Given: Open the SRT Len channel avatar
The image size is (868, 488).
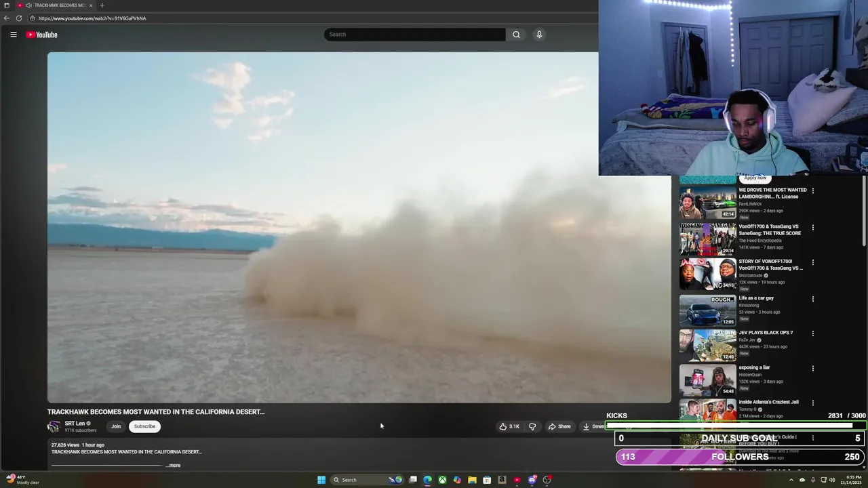Looking at the screenshot, I should 54,426.
